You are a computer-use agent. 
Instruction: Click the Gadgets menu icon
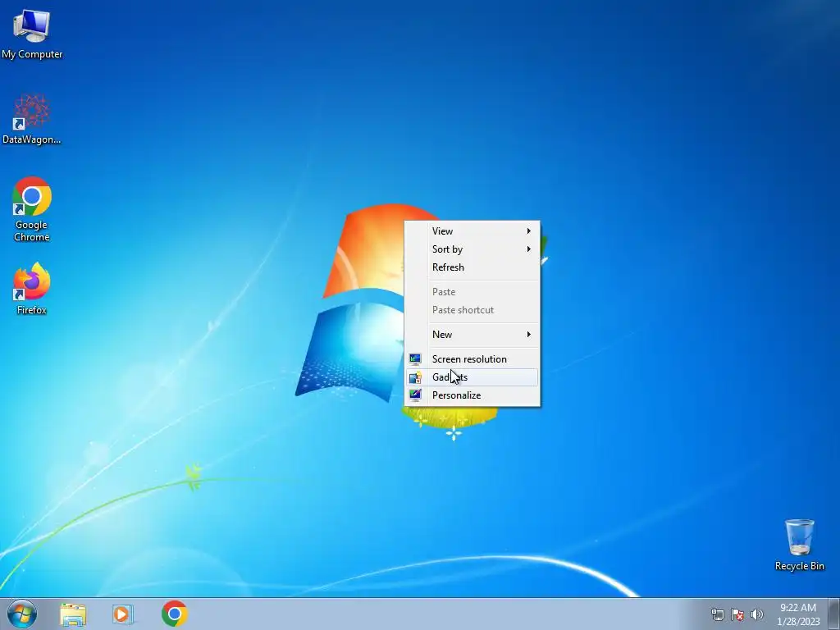pyautogui.click(x=415, y=377)
